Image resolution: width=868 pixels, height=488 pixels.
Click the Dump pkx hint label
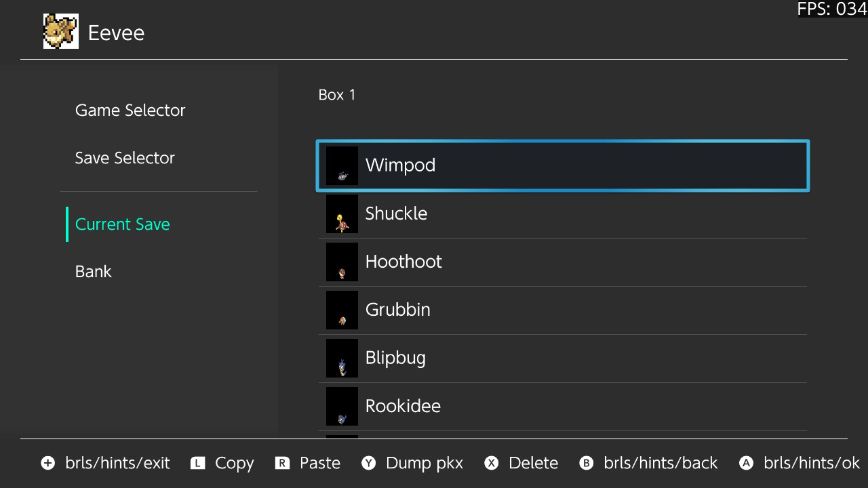pyautogui.click(x=425, y=464)
